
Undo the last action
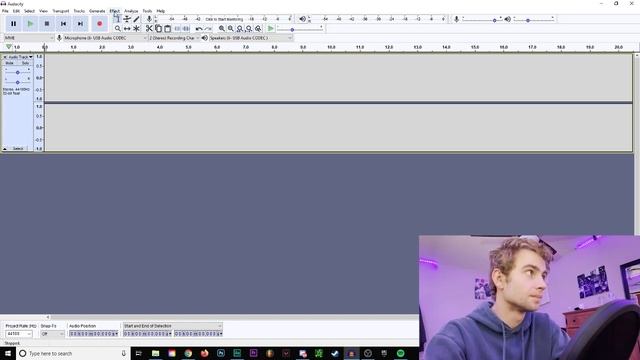click(199, 29)
